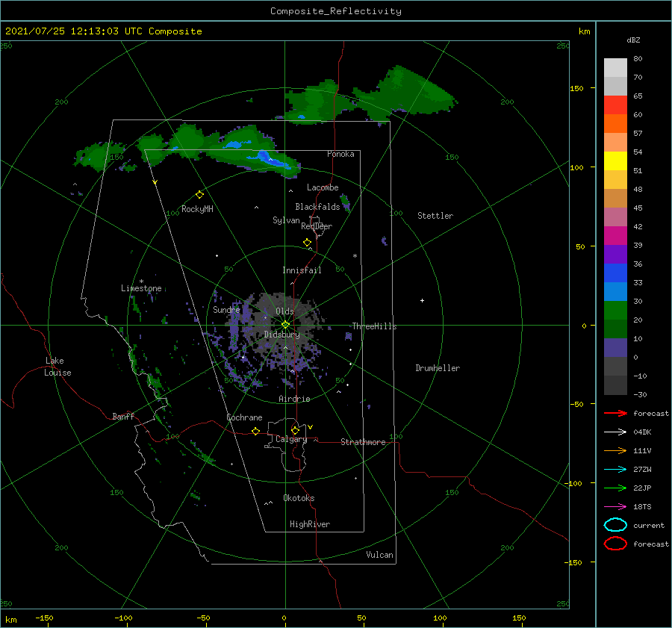Click the yellow diamond marker under Cochrane
672x628 pixels.
point(256,431)
